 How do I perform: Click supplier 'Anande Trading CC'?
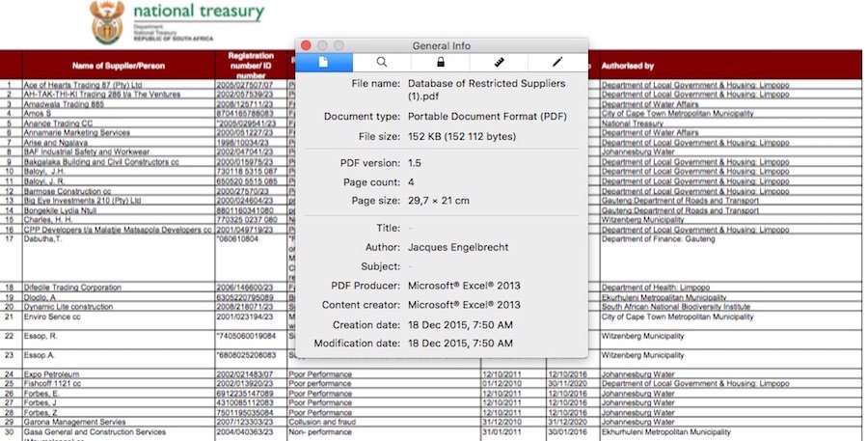[x=58, y=123]
